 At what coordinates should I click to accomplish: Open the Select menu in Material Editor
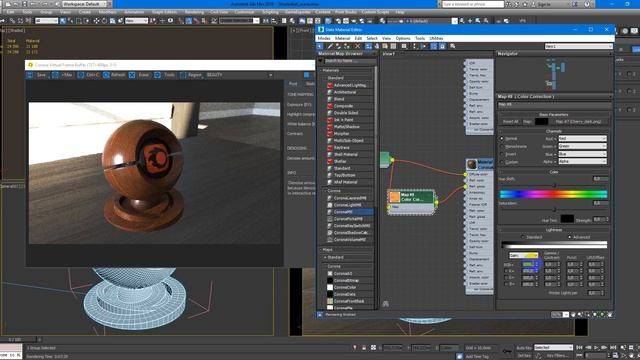(372, 38)
